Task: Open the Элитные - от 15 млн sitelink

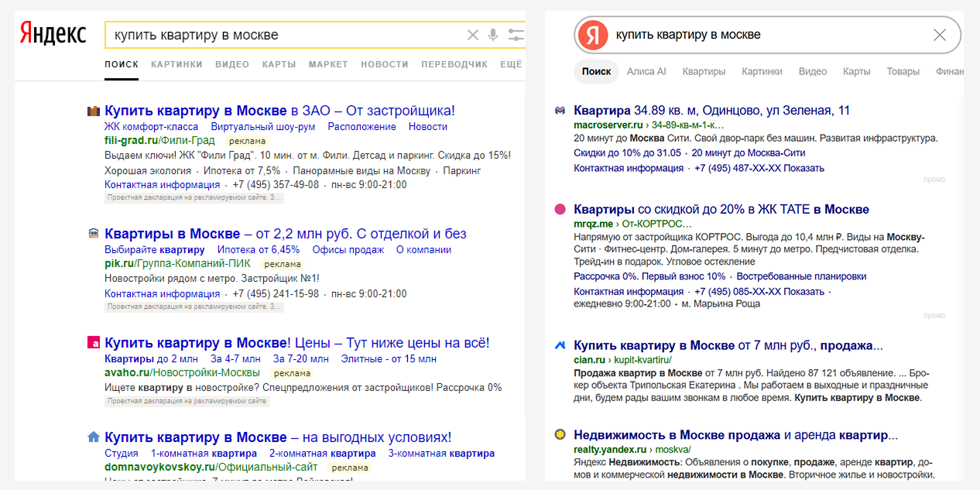Action: pos(389,358)
